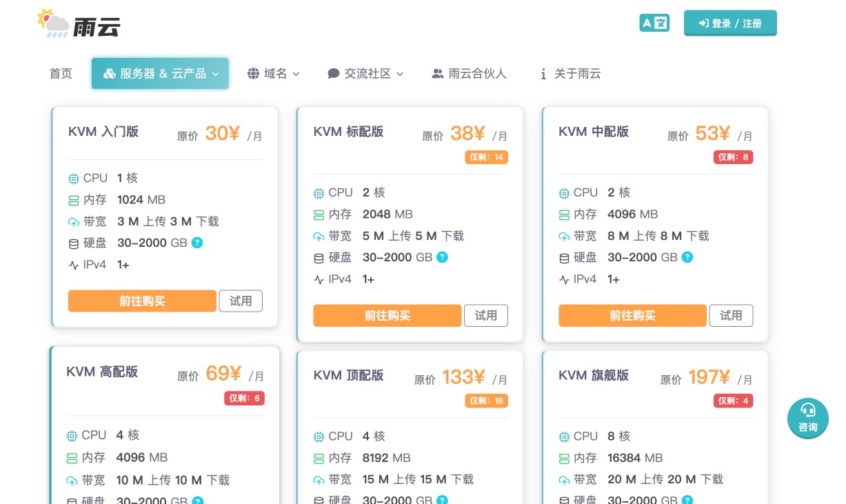Click the CPU chip icon in KVM 标配版
Image resolution: width=846 pixels, height=504 pixels.
point(319,193)
